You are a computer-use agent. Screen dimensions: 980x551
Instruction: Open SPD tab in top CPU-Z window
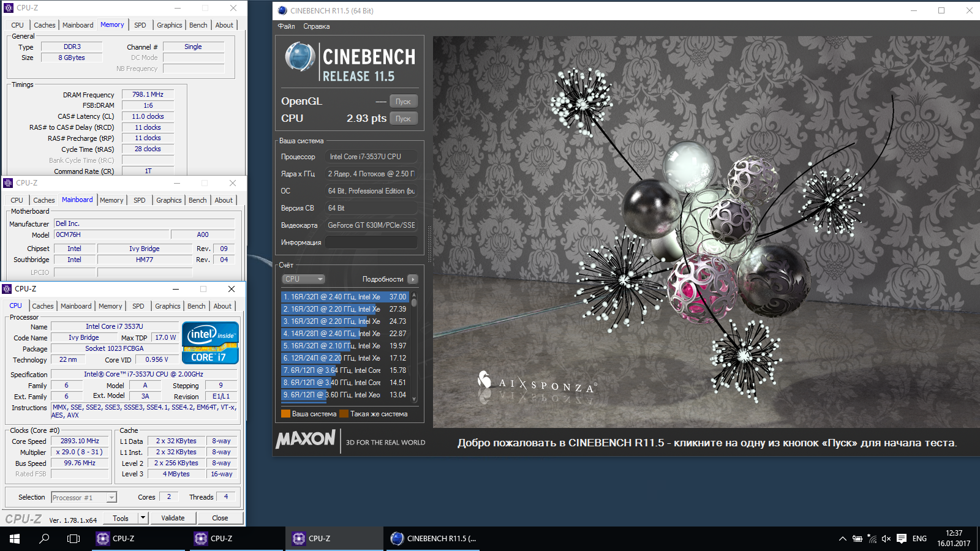coord(140,25)
